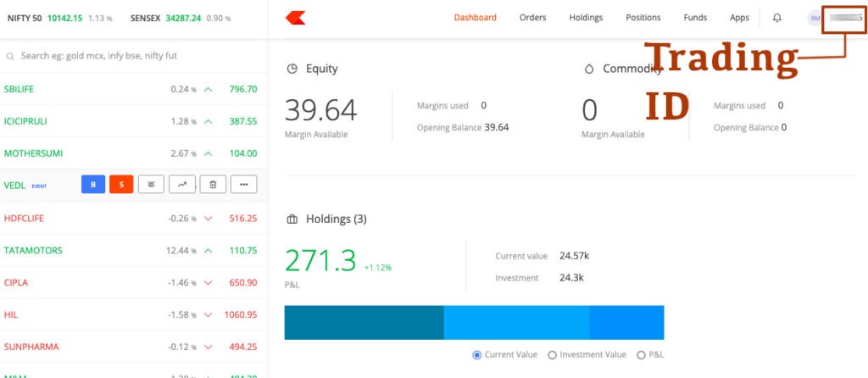Screen dimensions: 868x378
Task: Click MOTHERSUMI up arrow indicator
Action: pos(209,153)
